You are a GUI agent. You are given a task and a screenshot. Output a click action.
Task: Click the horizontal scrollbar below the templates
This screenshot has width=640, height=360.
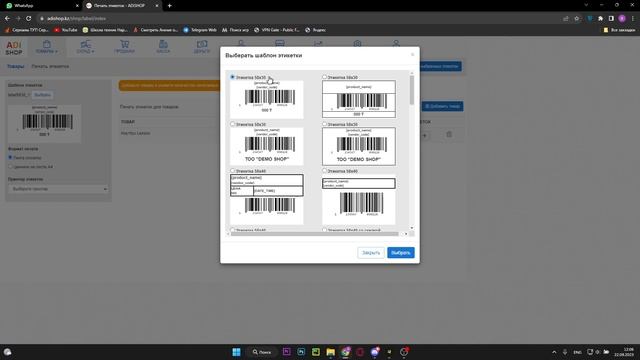click(315, 234)
